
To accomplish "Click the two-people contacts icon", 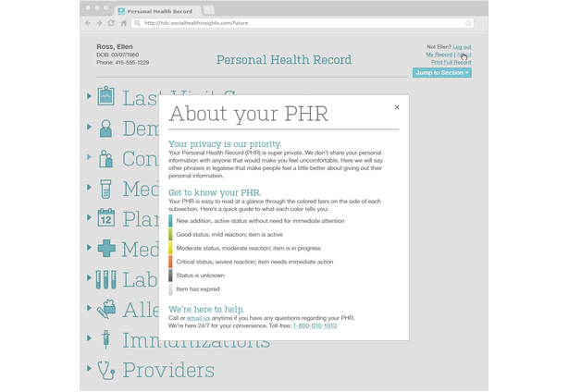I will (x=105, y=158).
